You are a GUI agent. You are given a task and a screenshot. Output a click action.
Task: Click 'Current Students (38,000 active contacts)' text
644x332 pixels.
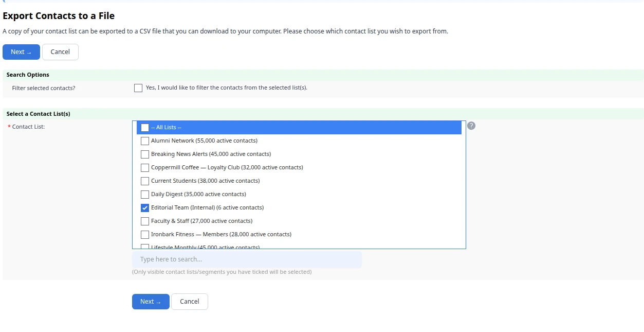[x=205, y=181]
